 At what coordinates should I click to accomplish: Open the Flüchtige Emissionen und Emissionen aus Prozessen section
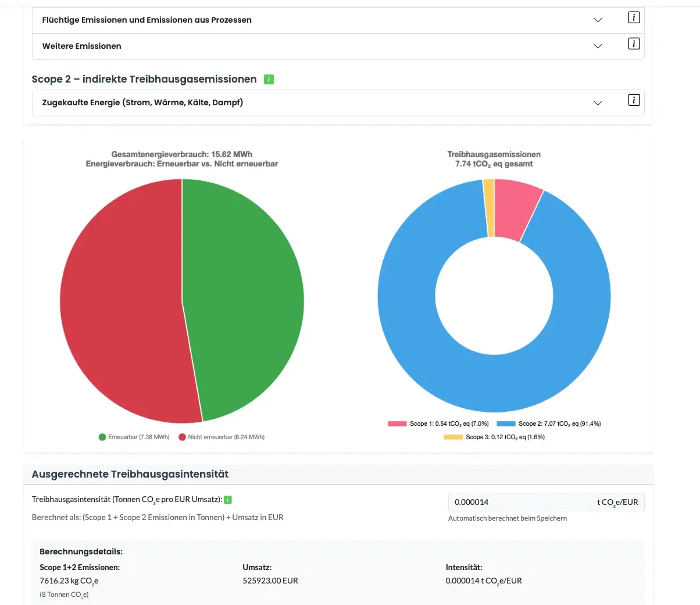click(x=147, y=20)
